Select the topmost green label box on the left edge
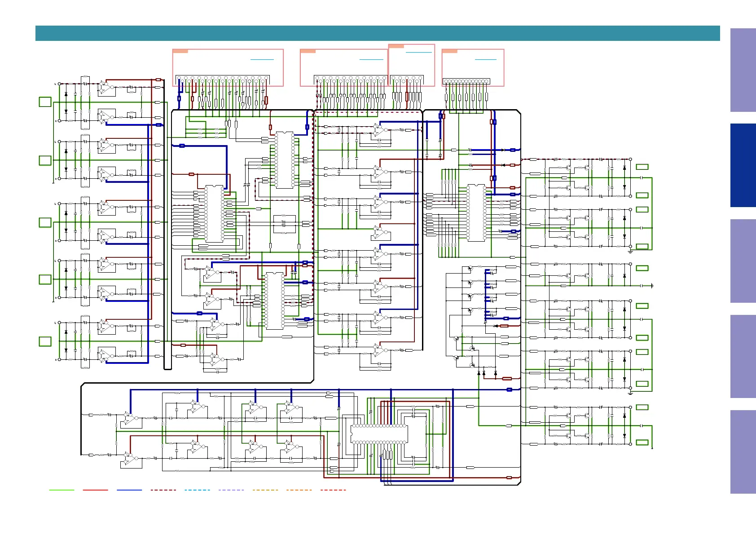 click(45, 102)
